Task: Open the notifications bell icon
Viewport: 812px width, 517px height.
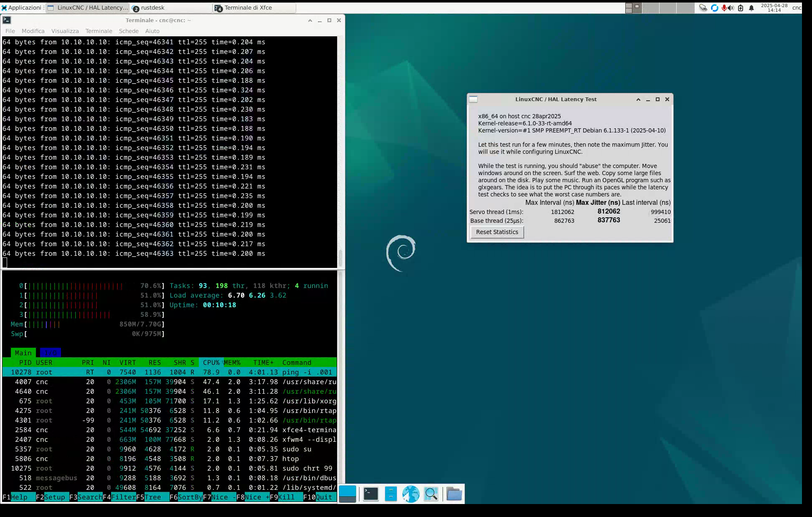Action: point(751,8)
